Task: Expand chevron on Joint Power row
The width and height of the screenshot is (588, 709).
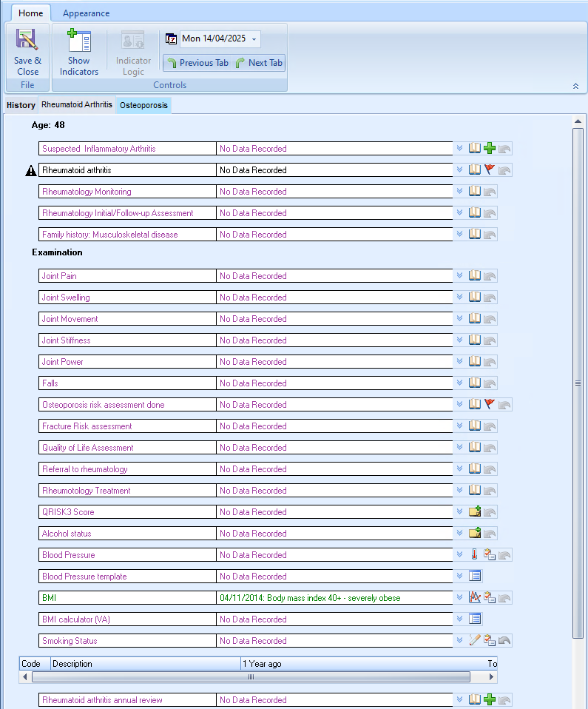Action: [x=459, y=362]
